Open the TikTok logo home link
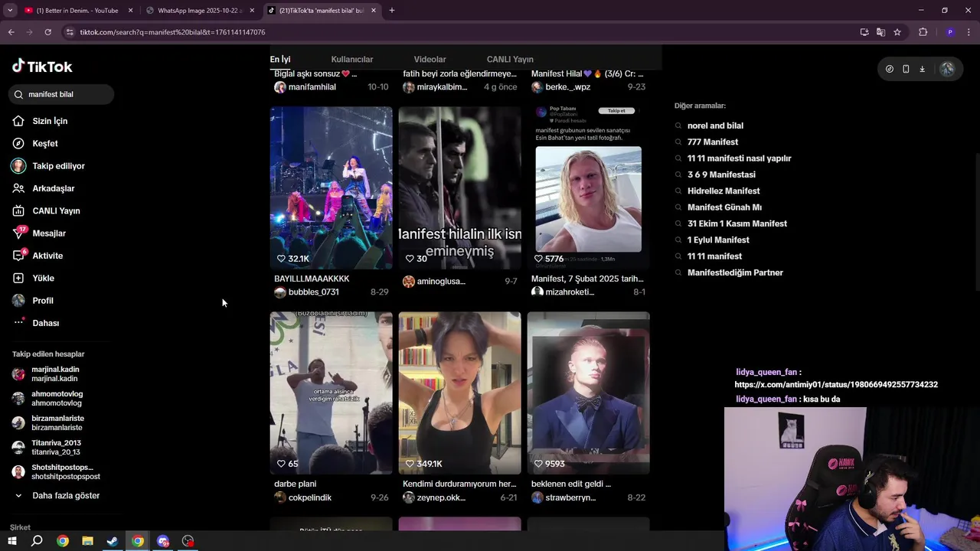Image resolution: width=980 pixels, height=551 pixels. [x=42, y=67]
